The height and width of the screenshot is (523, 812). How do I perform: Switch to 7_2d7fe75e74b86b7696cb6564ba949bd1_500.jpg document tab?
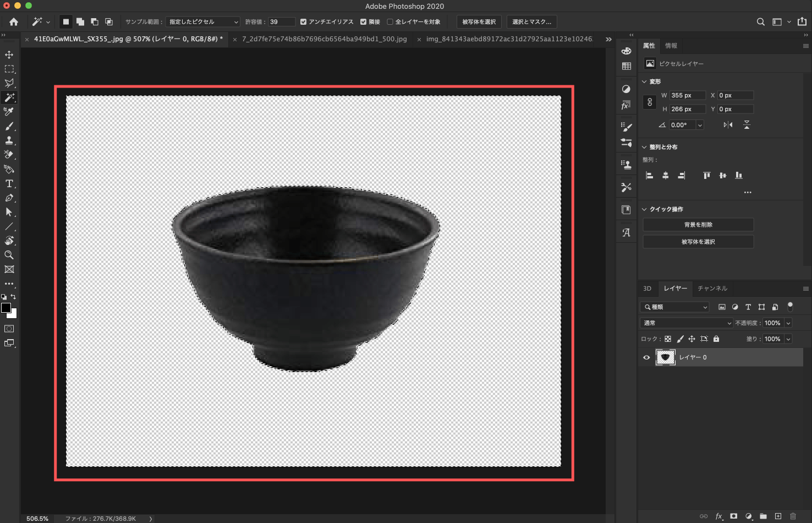tap(325, 39)
